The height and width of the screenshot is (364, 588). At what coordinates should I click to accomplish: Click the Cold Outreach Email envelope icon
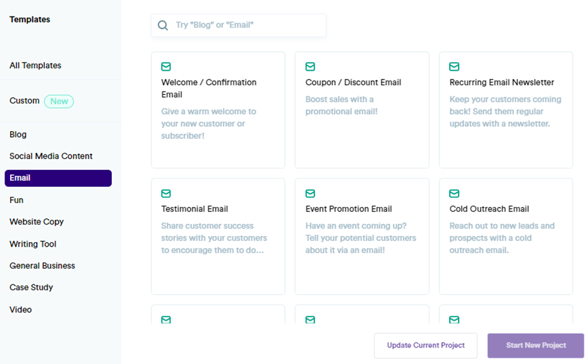454,193
